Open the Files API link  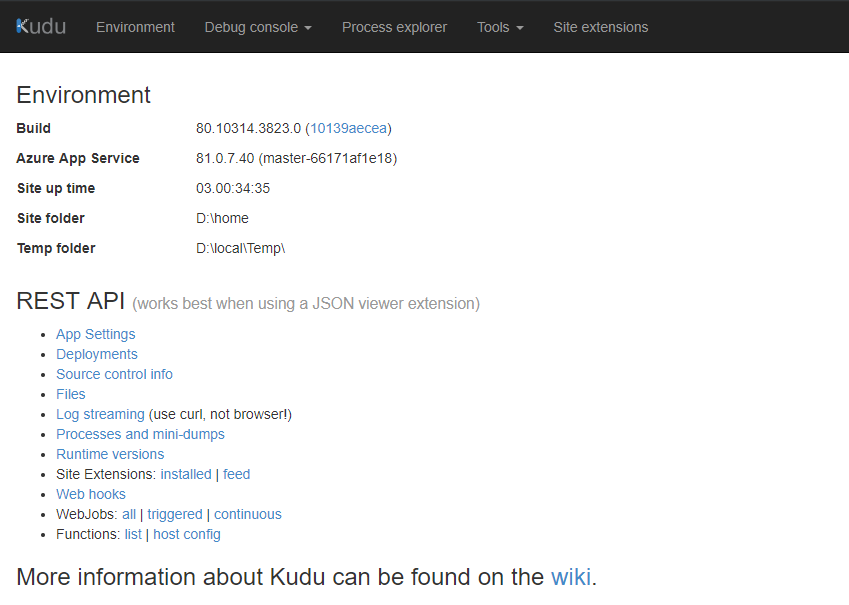click(x=71, y=394)
